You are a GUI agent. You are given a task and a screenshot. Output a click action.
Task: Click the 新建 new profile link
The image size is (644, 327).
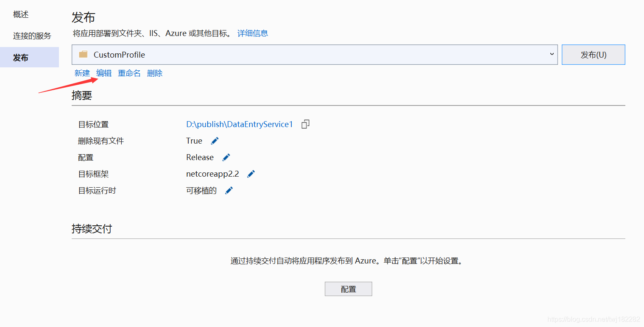tap(82, 73)
